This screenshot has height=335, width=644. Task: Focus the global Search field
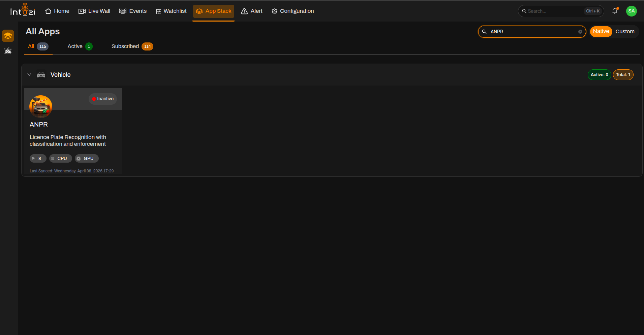[561, 11]
